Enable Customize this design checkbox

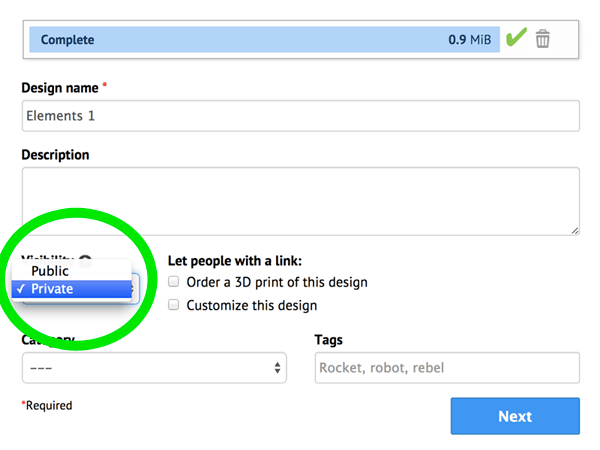pos(174,305)
